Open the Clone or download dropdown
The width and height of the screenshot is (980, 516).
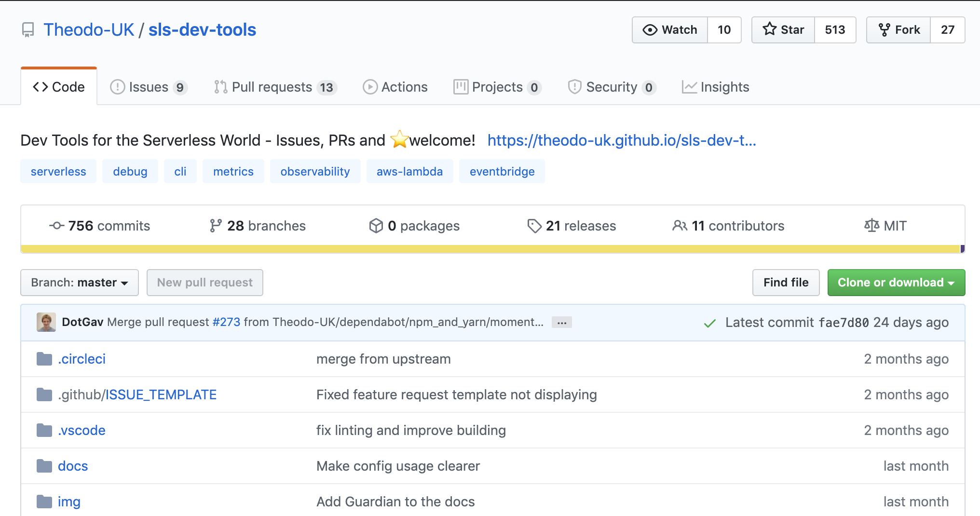tap(896, 283)
